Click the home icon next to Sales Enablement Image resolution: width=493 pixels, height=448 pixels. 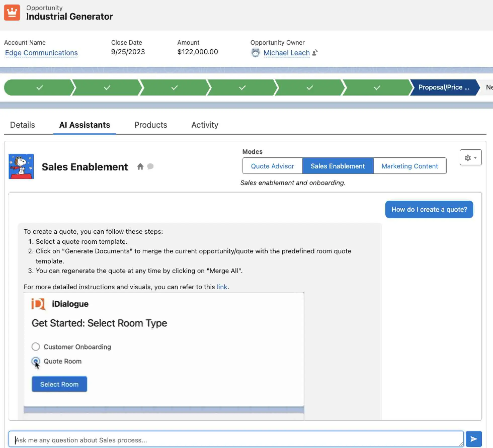[x=140, y=166]
